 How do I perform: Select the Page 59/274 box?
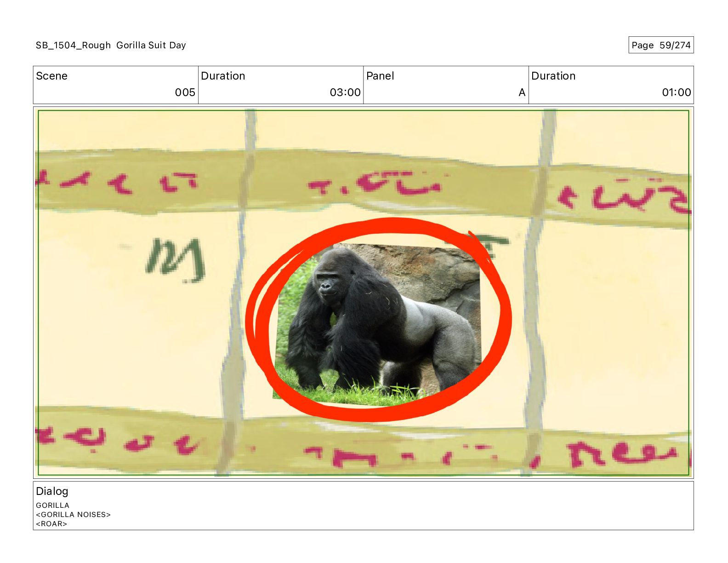[x=661, y=45]
